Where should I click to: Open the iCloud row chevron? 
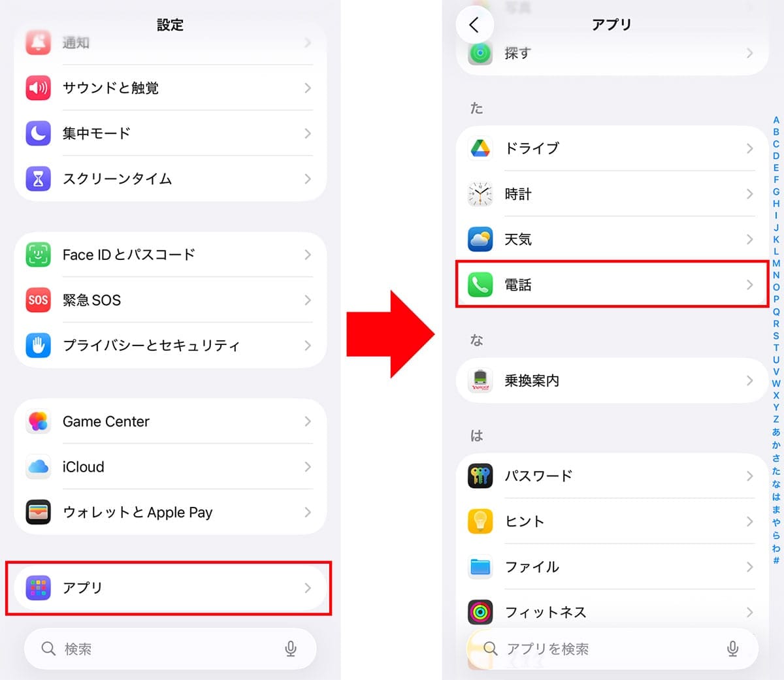click(308, 467)
